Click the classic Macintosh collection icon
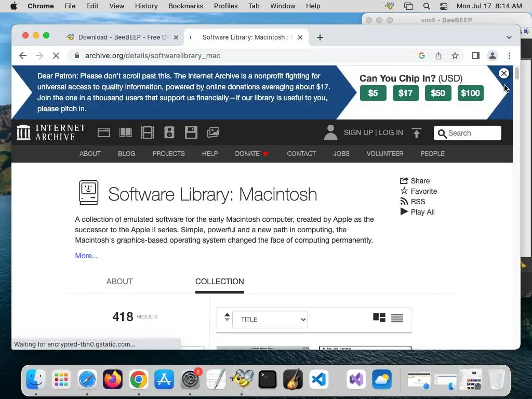Image resolution: width=532 pixels, height=399 pixels. click(88, 193)
